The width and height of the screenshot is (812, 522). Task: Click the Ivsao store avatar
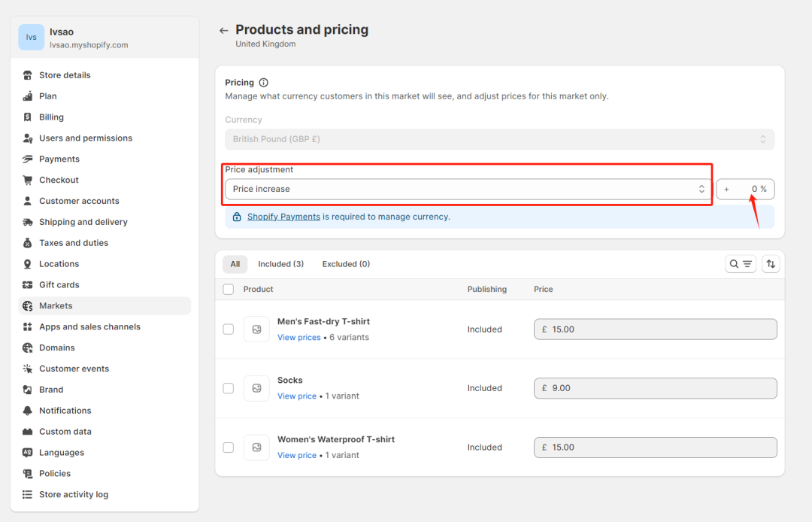pos(31,38)
